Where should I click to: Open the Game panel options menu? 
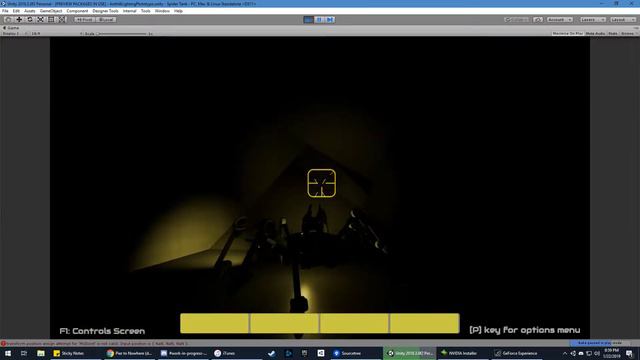coord(636,28)
